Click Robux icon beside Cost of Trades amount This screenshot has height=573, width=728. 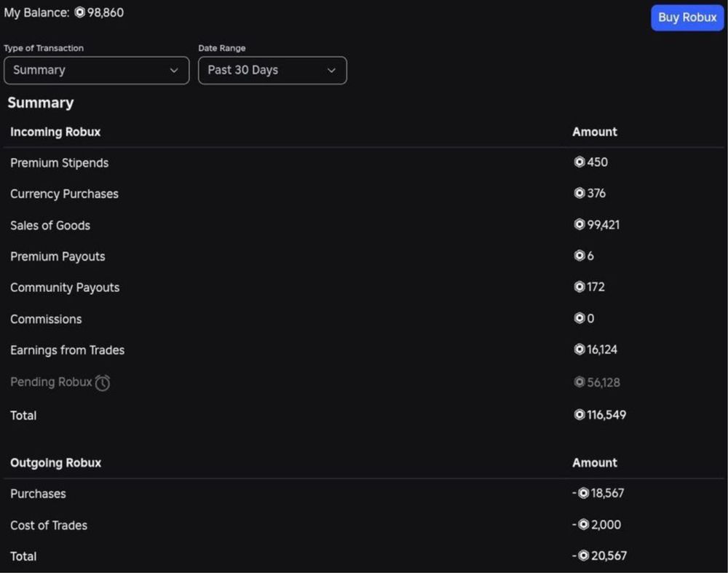(583, 524)
